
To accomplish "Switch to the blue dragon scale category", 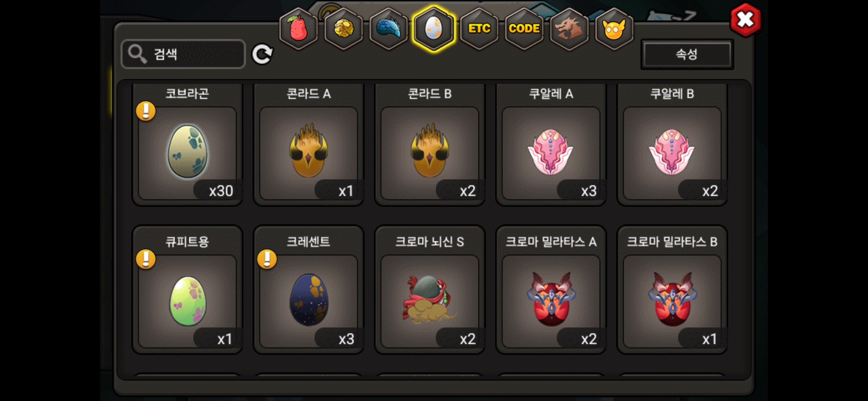I will (389, 29).
